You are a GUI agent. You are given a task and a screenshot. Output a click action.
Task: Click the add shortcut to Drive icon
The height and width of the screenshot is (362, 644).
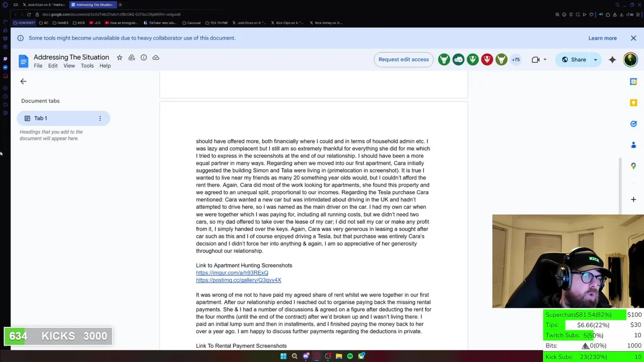(x=132, y=57)
